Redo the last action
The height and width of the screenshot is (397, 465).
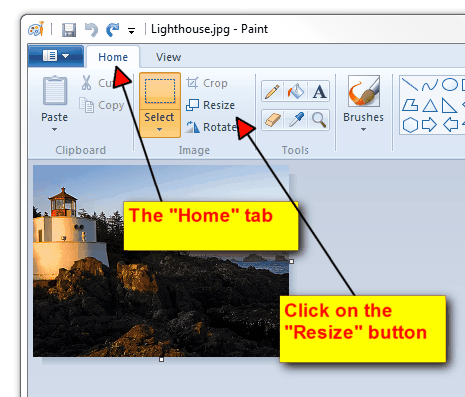[113, 30]
